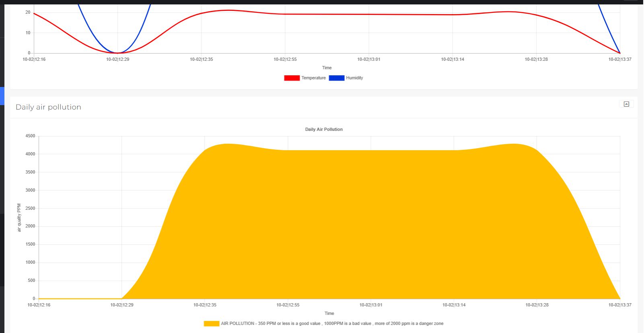This screenshot has width=644, height=333.
Task: Click pollution curve endpoint at 10-02|13:37
Action: pos(620,298)
